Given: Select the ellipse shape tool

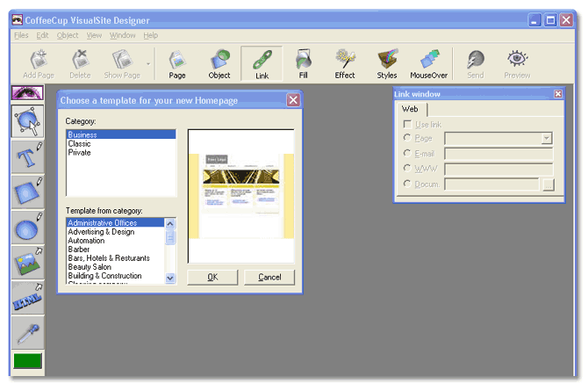Looking at the screenshot, I should pos(28,228).
